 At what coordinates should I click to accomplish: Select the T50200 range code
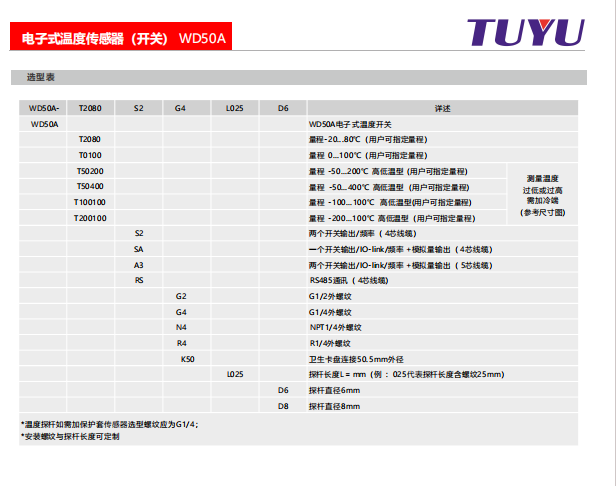90,171
